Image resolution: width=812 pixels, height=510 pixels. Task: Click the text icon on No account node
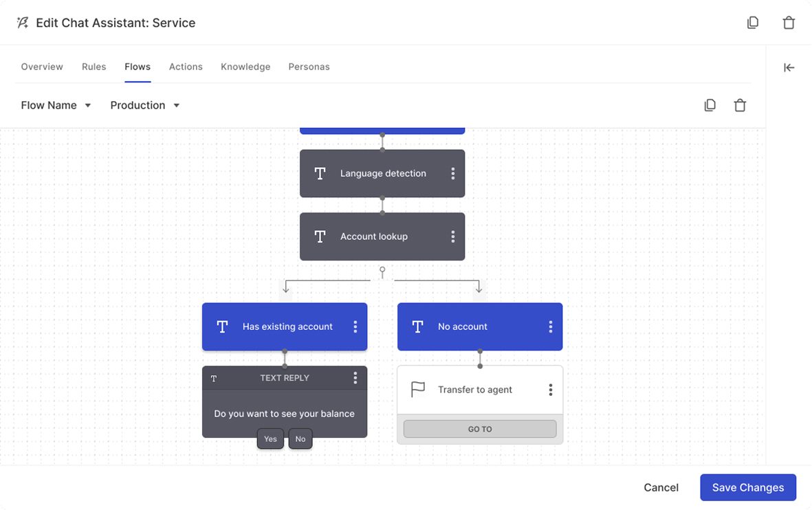pos(417,326)
